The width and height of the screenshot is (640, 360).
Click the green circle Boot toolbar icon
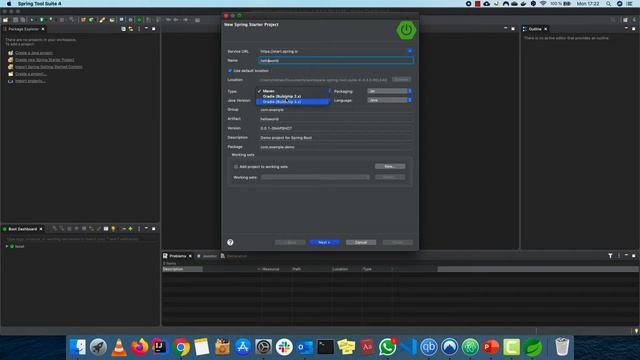[x=139, y=20]
